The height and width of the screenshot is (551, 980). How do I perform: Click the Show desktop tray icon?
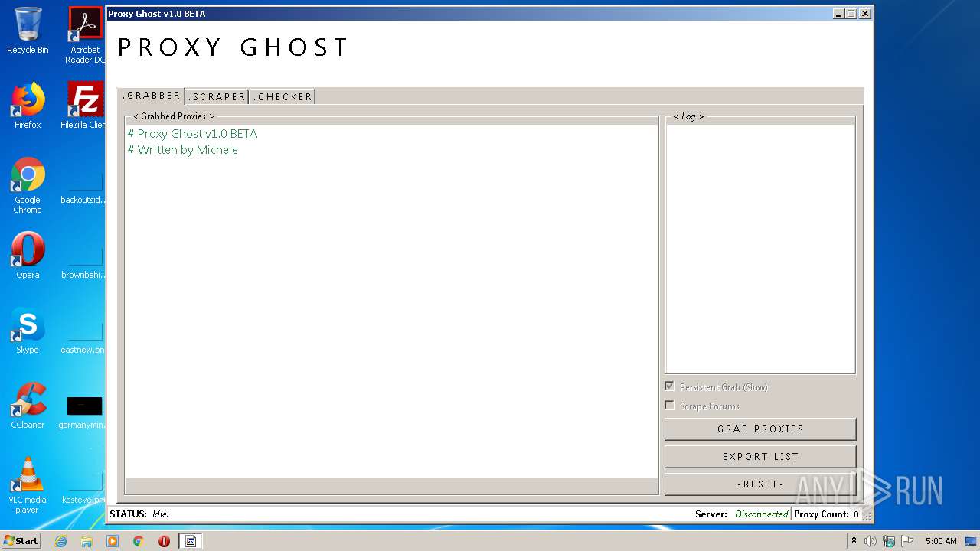coord(971,541)
